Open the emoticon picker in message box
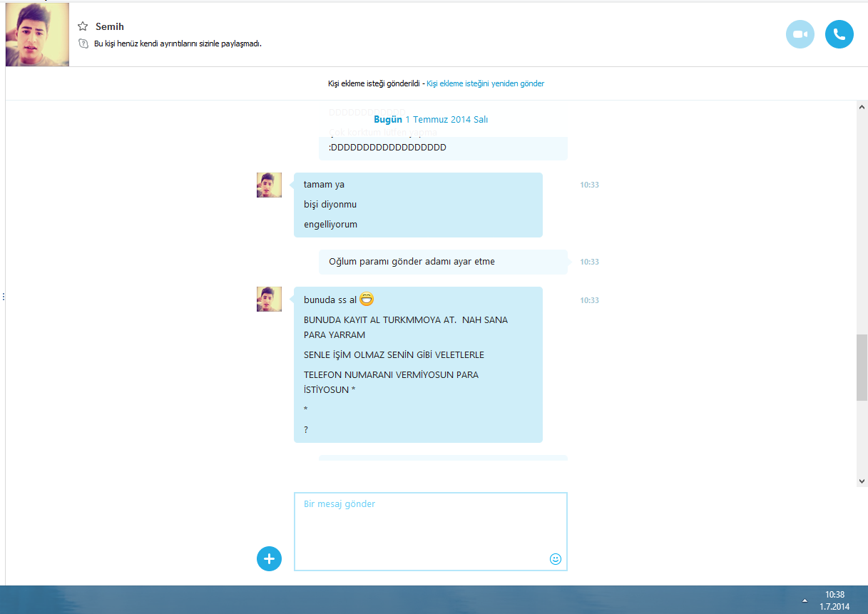This screenshot has width=868, height=614. click(x=556, y=559)
